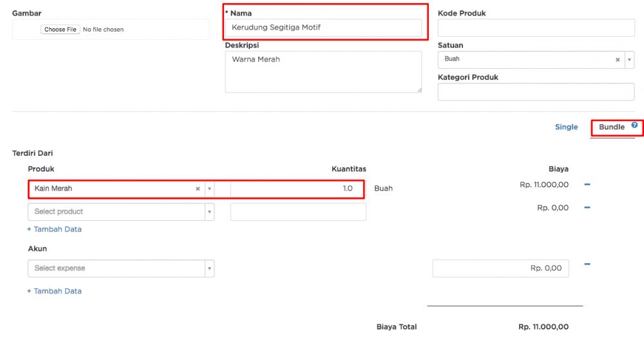Viewport: 644px width, 343px height.
Task: Click Tambah Data under Akun
Action: (x=54, y=291)
